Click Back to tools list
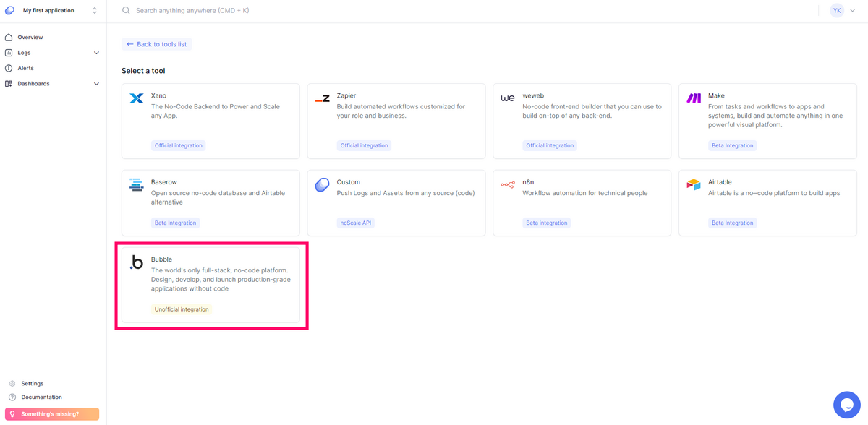 pos(157,44)
